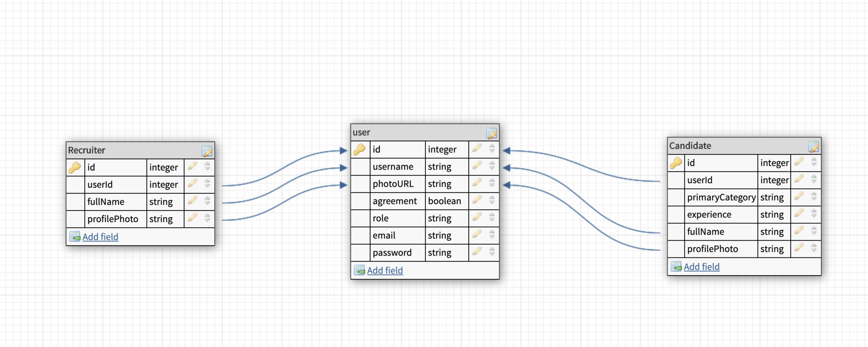Click Add field link in Recruiter table
Screen dimensions: 868x347
(x=100, y=237)
